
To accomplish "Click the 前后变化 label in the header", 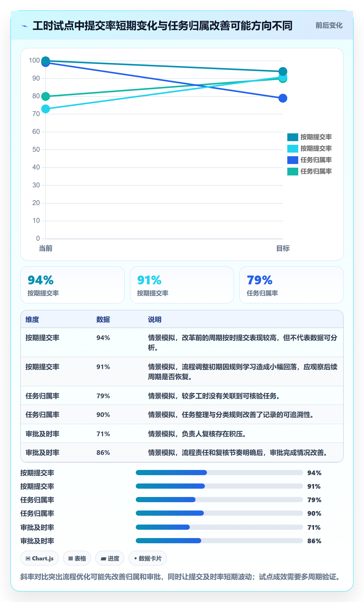I will 329,25.
